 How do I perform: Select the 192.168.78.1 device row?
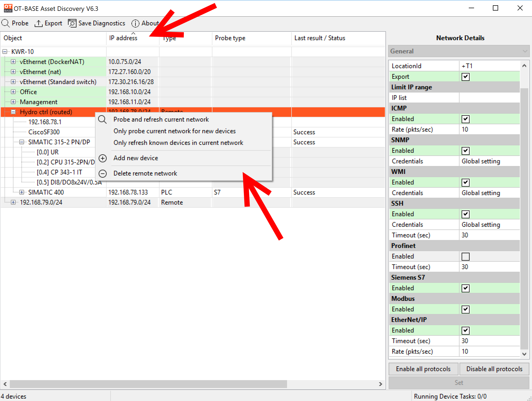(x=45, y=122)
